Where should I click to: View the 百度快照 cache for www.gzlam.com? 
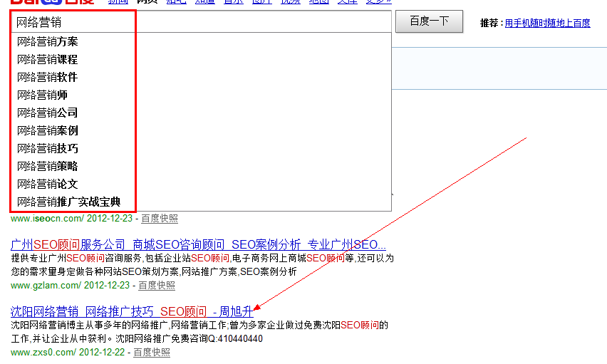(156, 285)
